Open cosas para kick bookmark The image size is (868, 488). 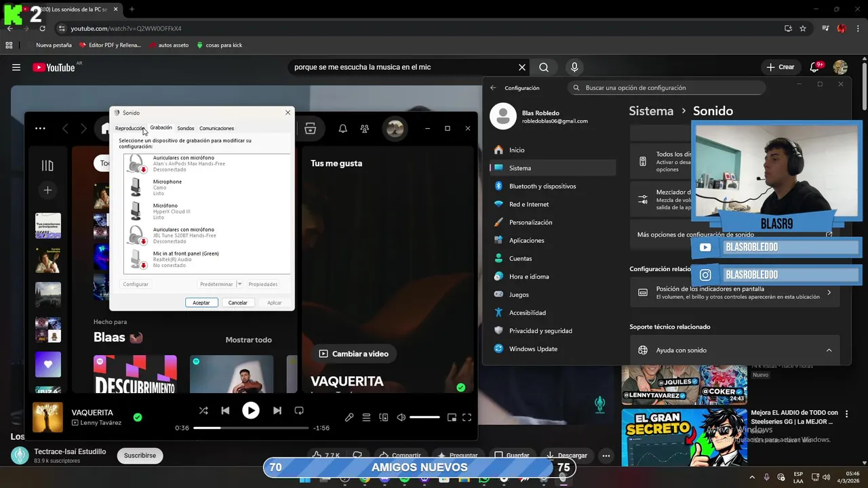(x=219, y=45)
